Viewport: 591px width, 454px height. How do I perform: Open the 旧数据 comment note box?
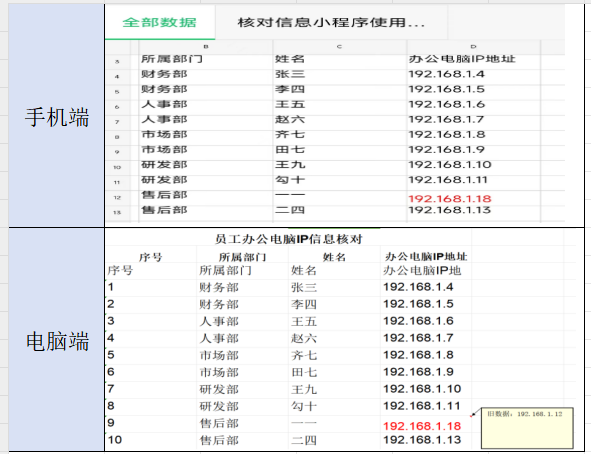pos(527,428)
